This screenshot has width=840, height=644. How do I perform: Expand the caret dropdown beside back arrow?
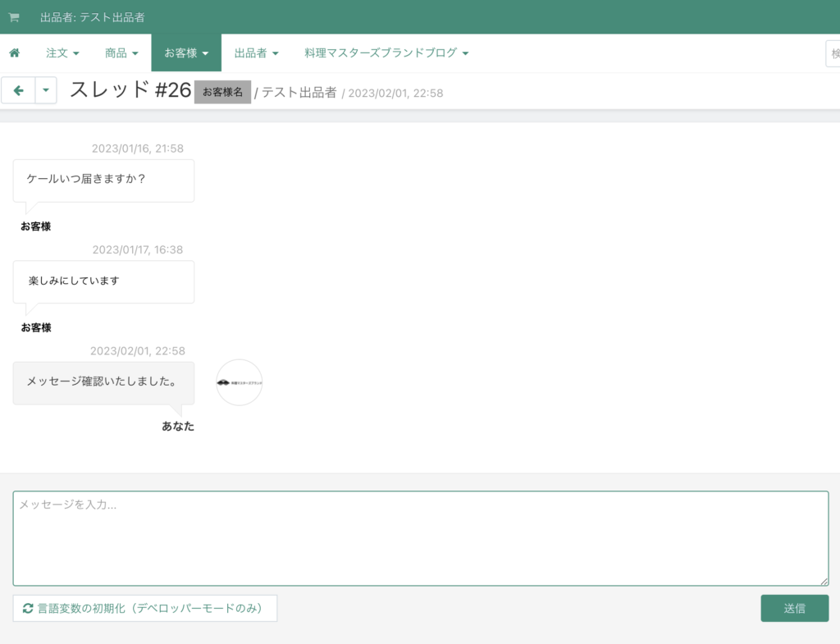(46, 90)
